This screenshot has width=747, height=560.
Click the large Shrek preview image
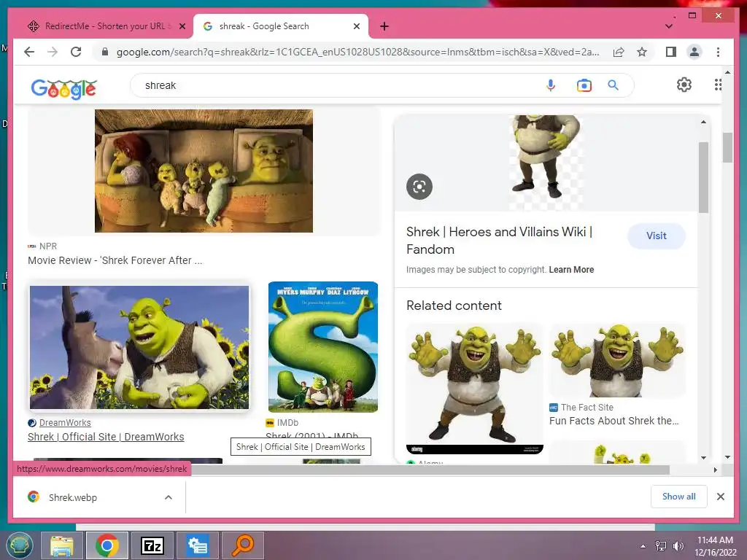[546, 163]
